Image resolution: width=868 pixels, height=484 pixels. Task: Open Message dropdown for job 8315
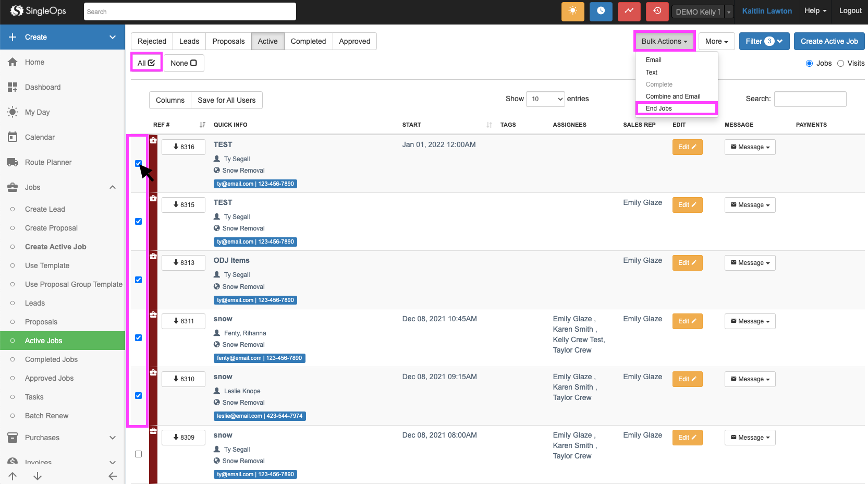[x=750, y=205]
